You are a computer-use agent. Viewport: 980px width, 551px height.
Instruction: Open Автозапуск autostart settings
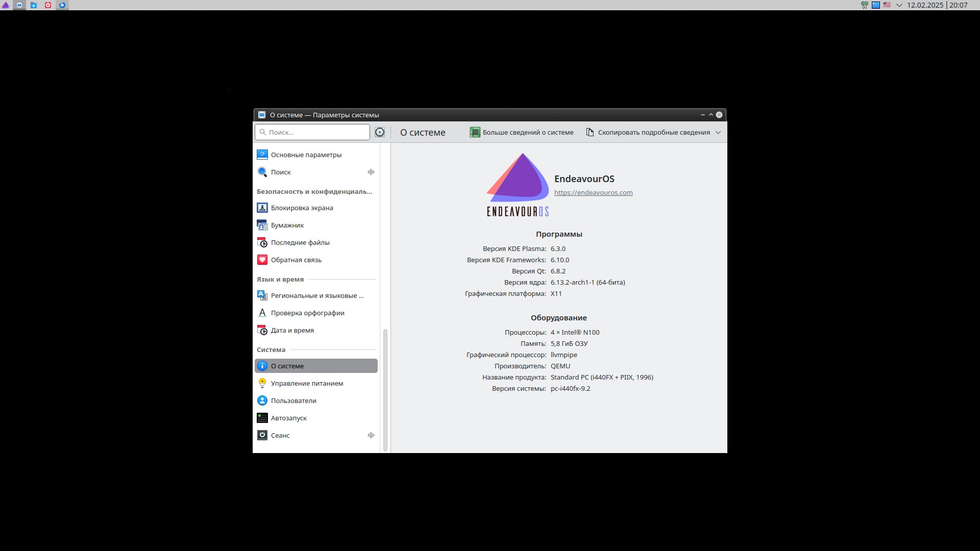(x=316, y=418)
